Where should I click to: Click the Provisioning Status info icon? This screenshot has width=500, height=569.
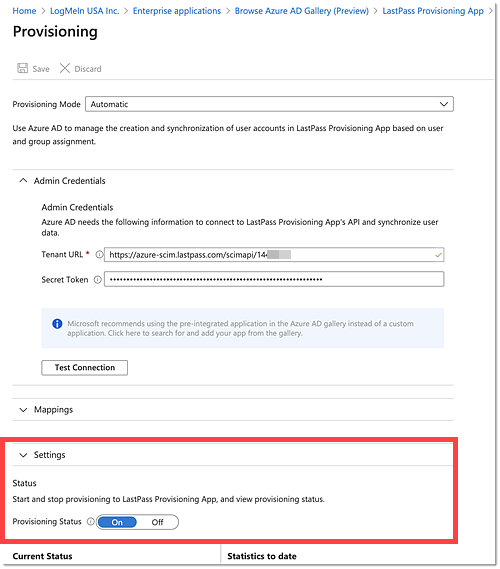90,522
